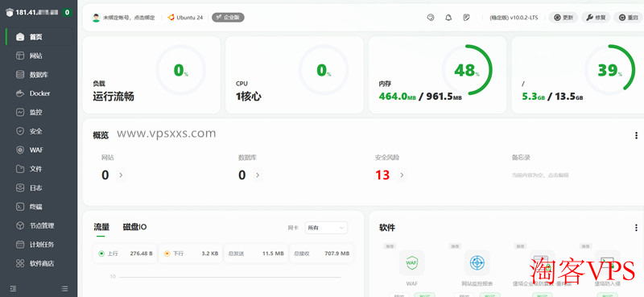Viewport: 644px width, 297px height.
Task: Click 未绑定帐号,点击绑定 bind account link
Action: (129, 18)
